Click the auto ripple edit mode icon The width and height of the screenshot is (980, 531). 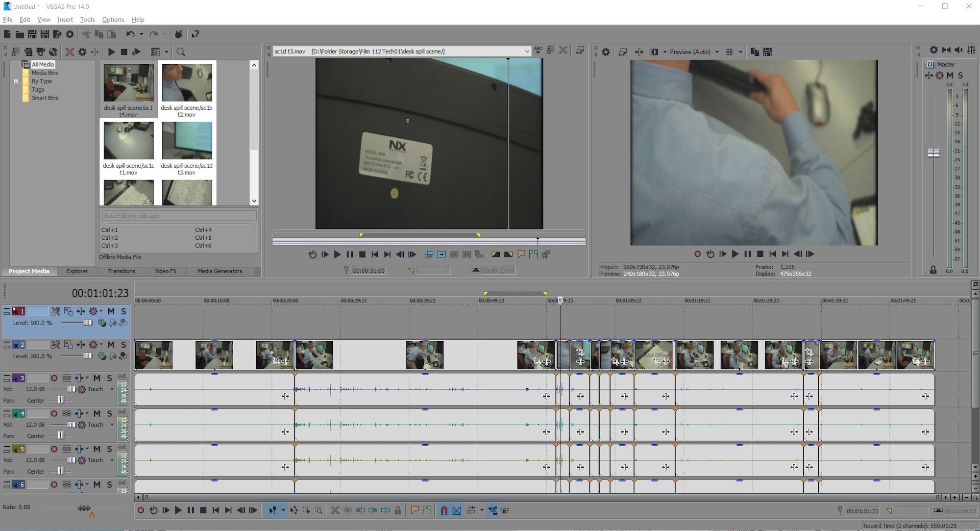point(469,510)
